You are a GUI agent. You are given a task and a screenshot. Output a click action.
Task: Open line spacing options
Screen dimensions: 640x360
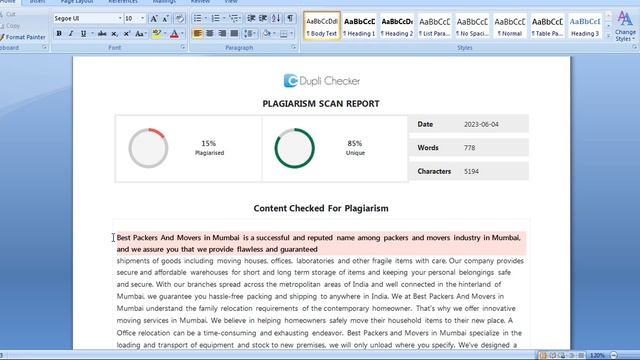click(249, 33)
